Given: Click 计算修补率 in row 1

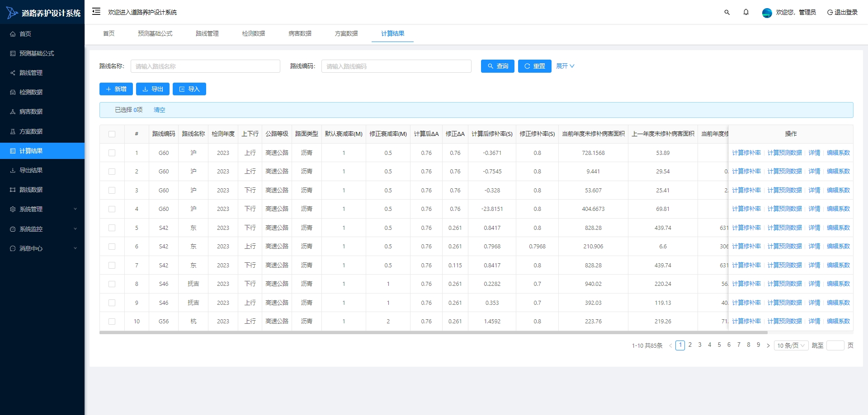Looking at the screenshot, I should click(x=746, y=153).
